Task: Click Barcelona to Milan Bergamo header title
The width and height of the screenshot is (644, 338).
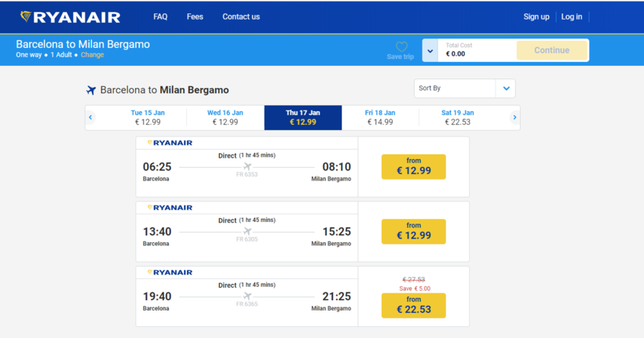Action: click(83, 44)
